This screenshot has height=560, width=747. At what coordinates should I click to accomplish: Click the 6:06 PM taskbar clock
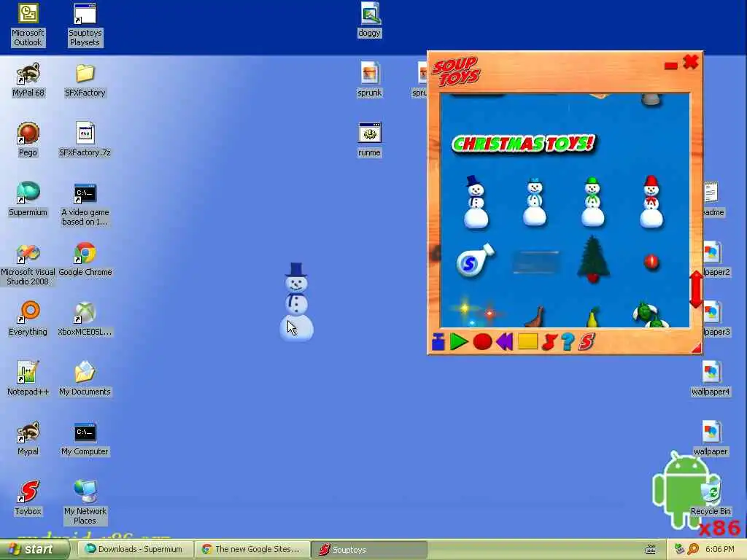720,550
